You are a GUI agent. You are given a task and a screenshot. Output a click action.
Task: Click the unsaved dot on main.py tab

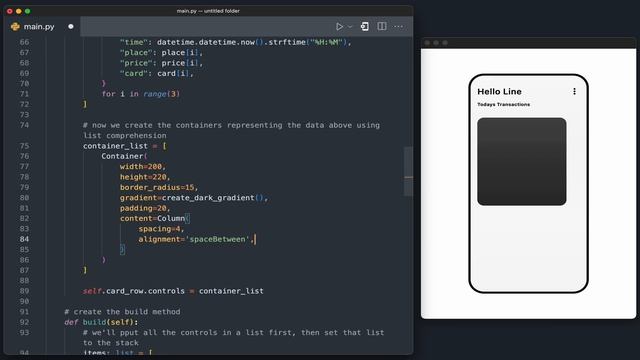pos(71,27)
